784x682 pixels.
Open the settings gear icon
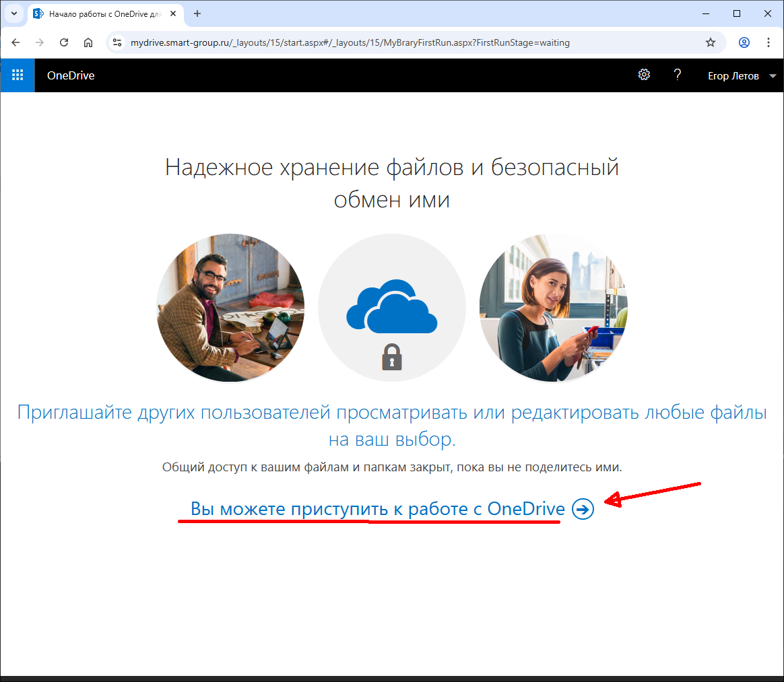click(644, 75)
